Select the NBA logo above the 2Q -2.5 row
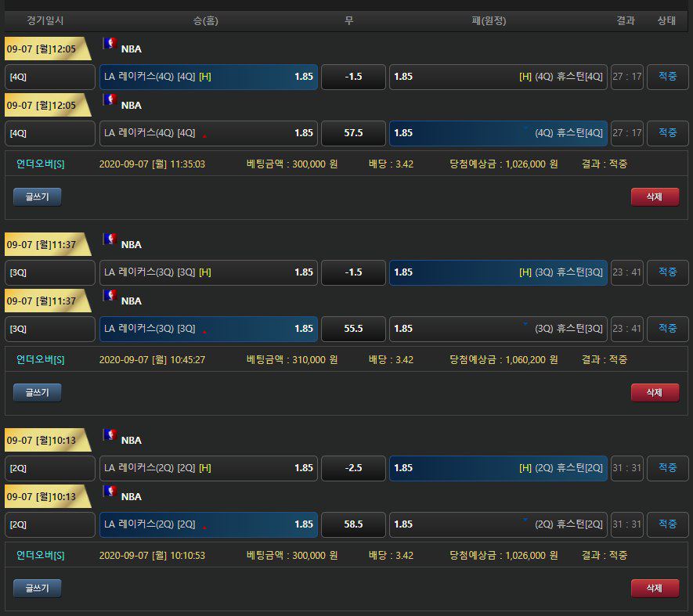The width and height of the screenshot is (693, 616). point(110,435)
